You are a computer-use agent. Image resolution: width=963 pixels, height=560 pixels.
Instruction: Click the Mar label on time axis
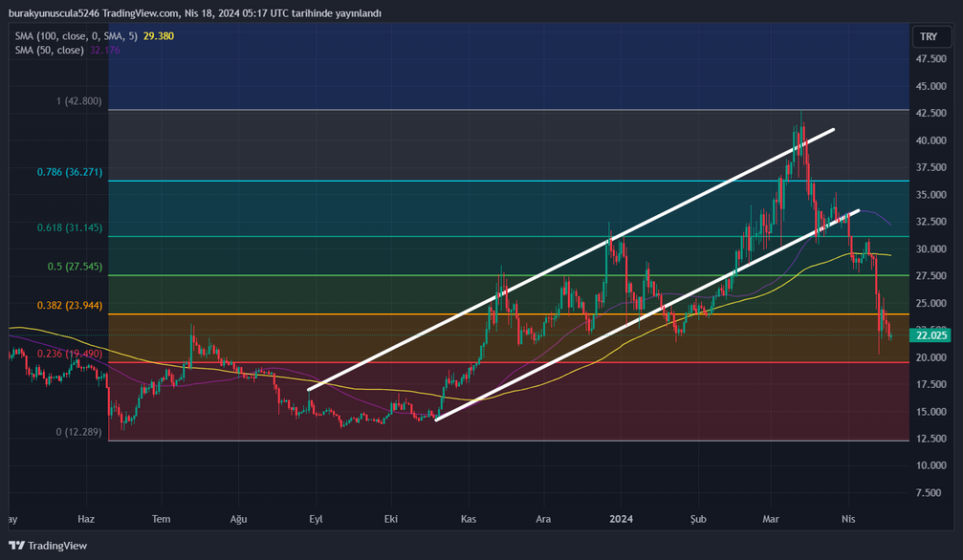(x=773, y=518)
